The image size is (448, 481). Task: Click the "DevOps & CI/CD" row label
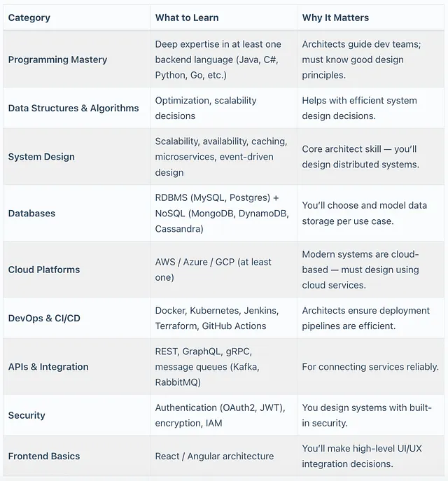(44, 318)
